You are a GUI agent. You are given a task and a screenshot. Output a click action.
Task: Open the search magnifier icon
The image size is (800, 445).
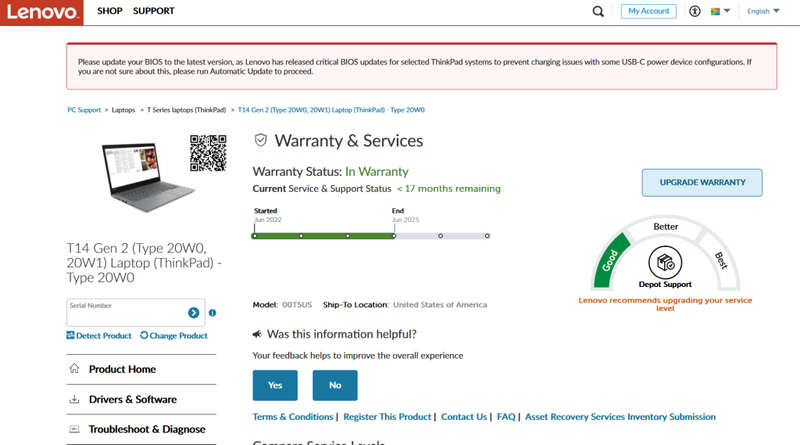(x=598, y=11)
